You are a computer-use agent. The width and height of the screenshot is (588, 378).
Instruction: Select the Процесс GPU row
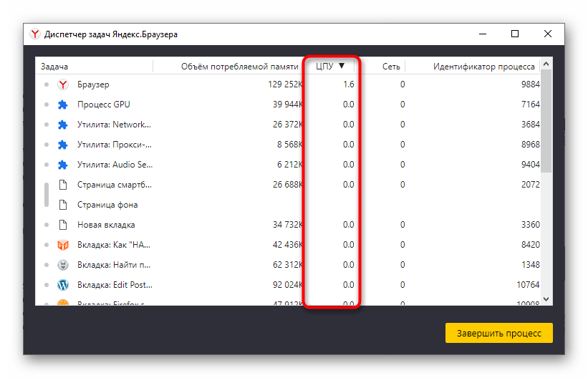tap(288, 105)
